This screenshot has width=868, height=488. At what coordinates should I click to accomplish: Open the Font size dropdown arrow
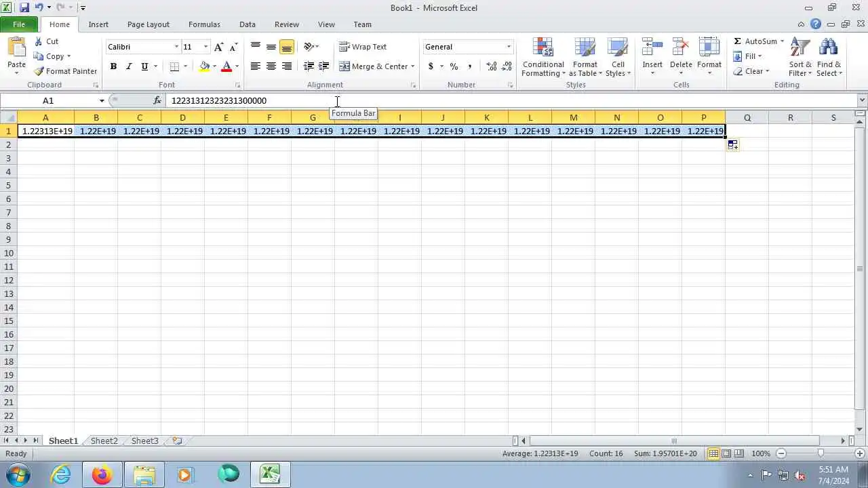[x=205, y=47]
